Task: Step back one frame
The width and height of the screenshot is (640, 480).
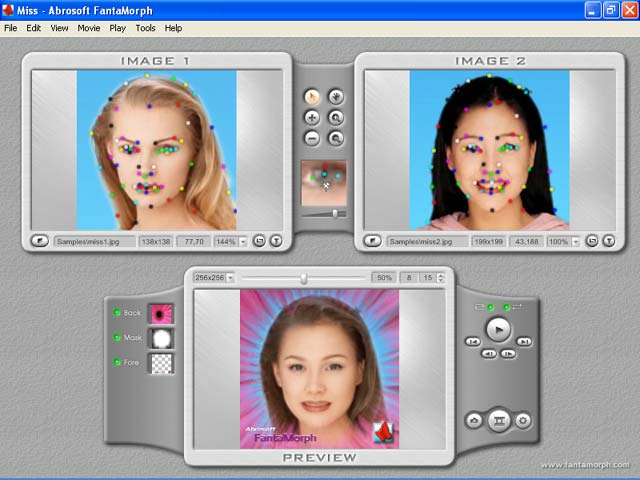Action: pyautogui.click(x=489, y=353)
